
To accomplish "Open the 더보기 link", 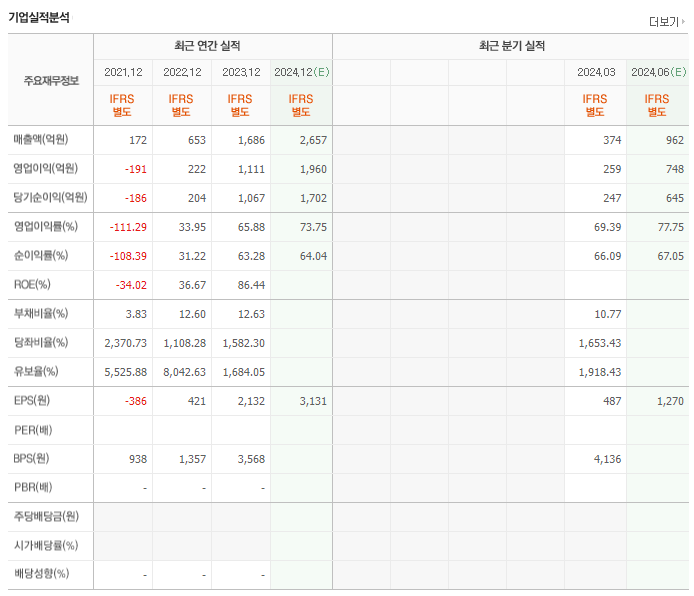I will (x=667, y=22).
